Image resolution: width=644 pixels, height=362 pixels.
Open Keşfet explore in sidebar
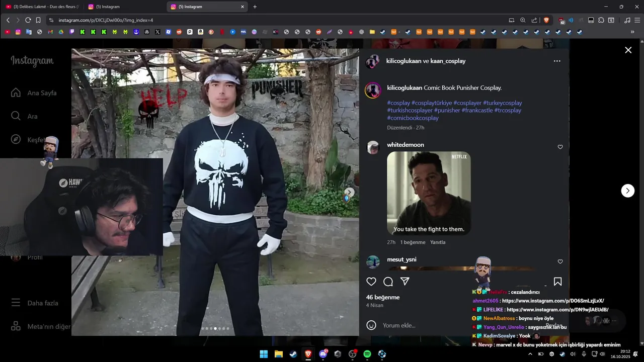(28, 139)
